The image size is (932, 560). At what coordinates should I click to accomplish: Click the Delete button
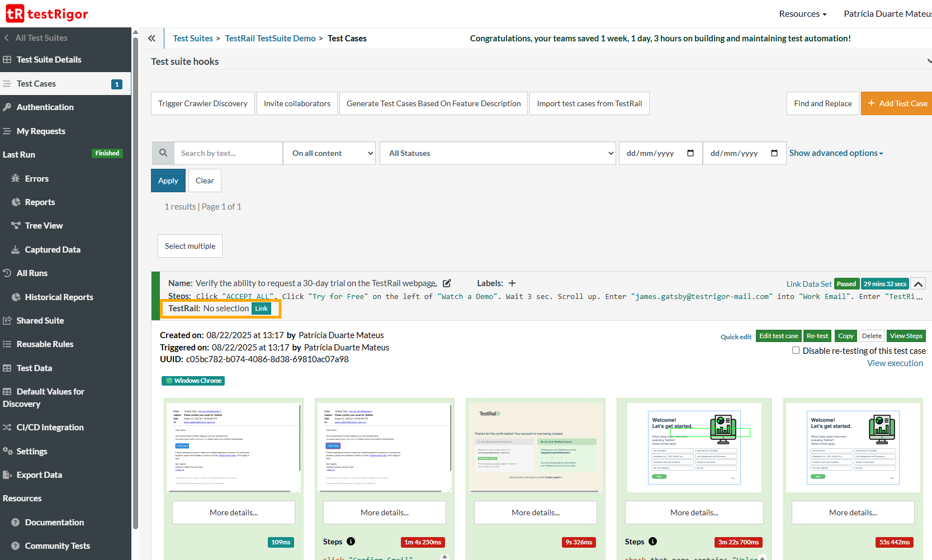click(872, 336)
